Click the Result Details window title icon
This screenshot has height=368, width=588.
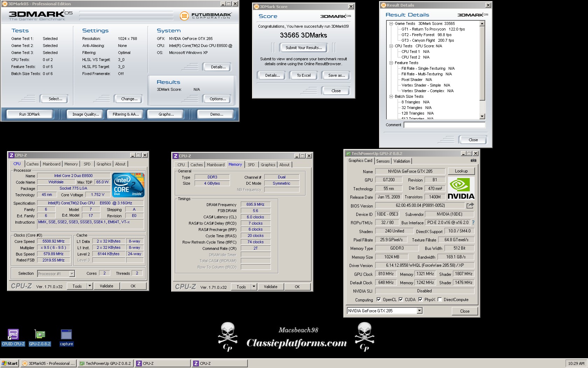tap(383, 5)
